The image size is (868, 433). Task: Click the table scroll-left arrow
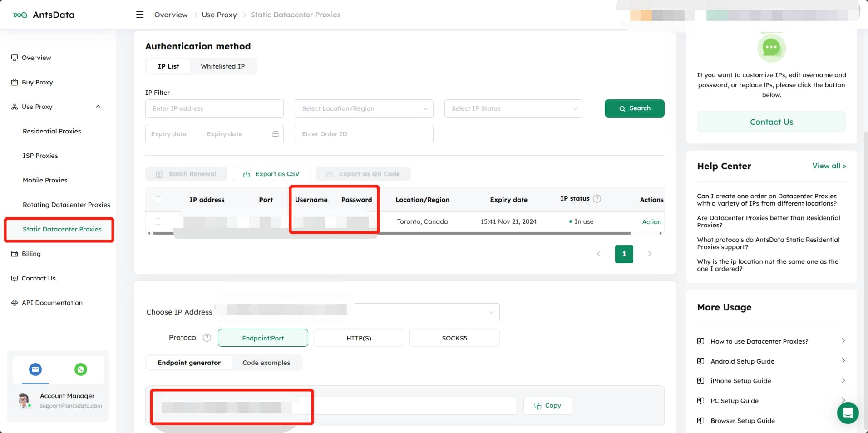pos(149,233)
